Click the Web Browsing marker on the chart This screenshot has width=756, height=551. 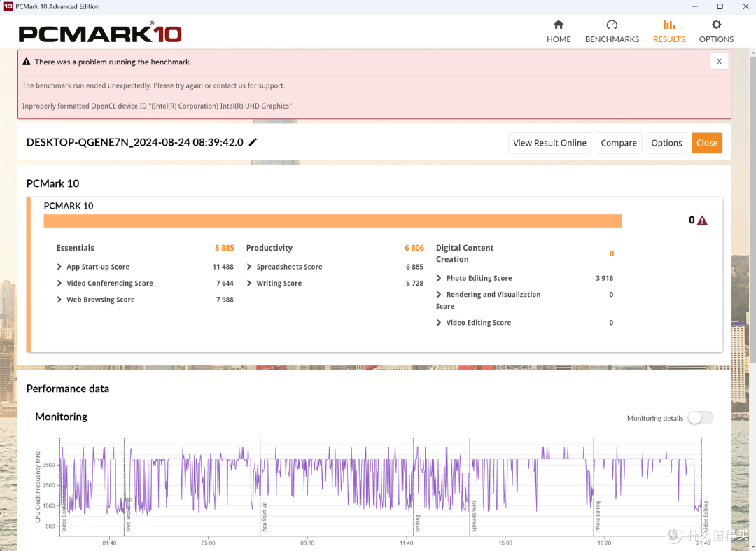(128, 515)
